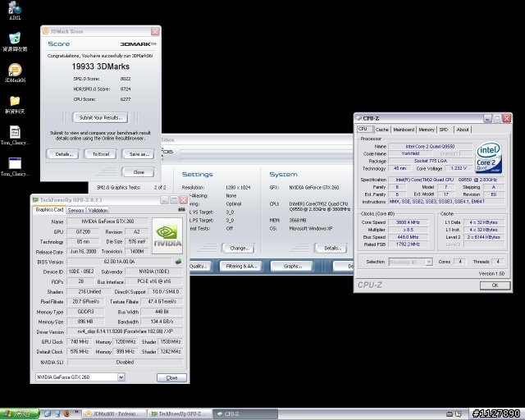
Task: Click the first system tray icon
Action: pos(450,414)
